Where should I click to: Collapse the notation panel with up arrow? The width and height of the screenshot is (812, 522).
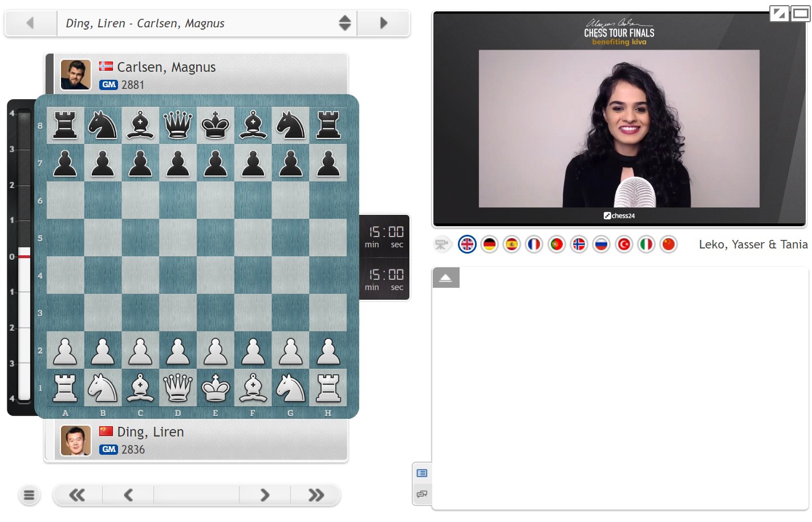[x=446, y=278]
